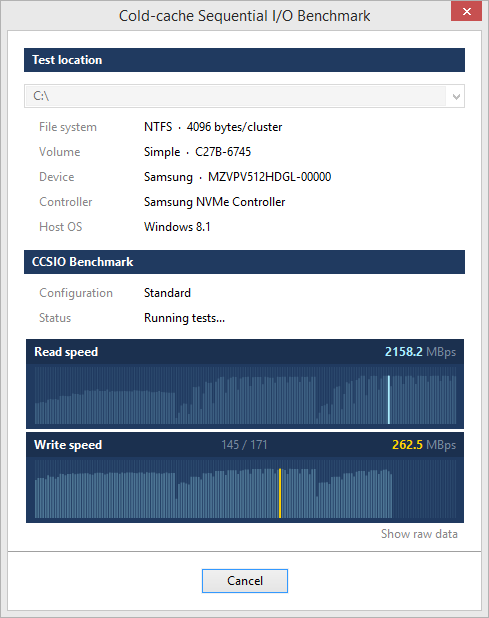Click the Running tests status text
Screen dimensions: 489x618
tap(184, 318)
